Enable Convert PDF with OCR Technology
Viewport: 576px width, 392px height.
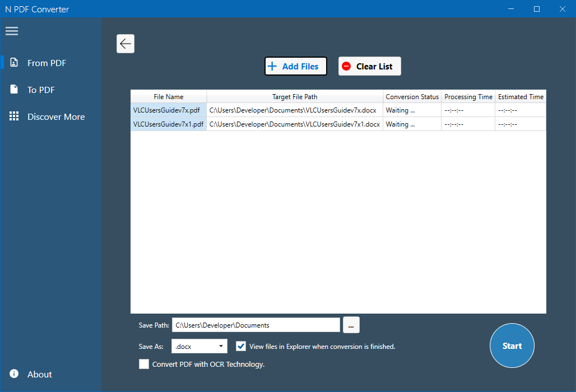click(144, 364)
